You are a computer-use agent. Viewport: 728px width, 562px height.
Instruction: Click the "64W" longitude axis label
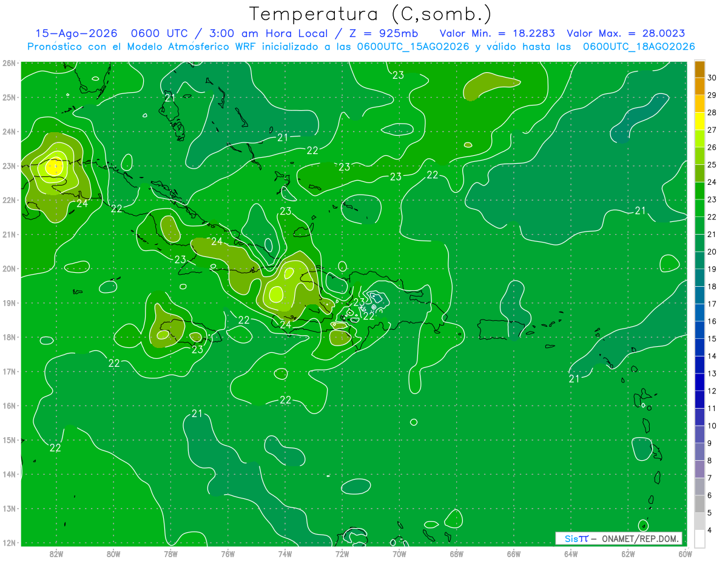tap(571, 554)
